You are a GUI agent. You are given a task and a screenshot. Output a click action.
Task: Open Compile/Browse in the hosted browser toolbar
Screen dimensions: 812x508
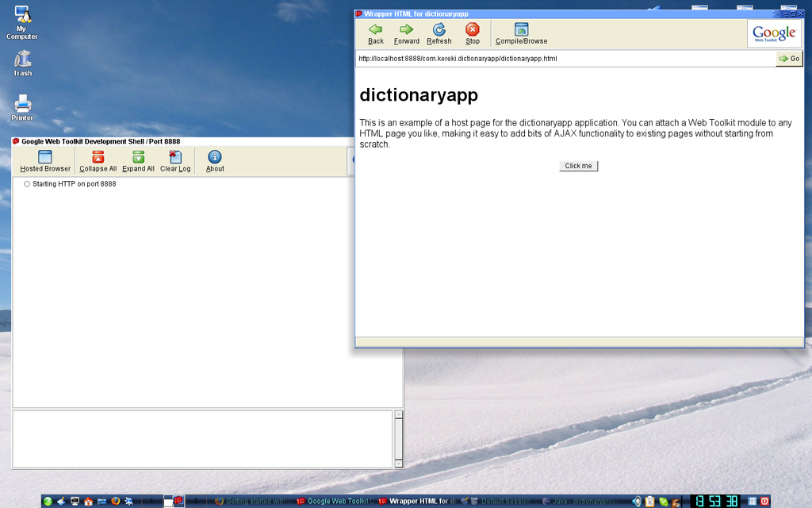point(521,33)
